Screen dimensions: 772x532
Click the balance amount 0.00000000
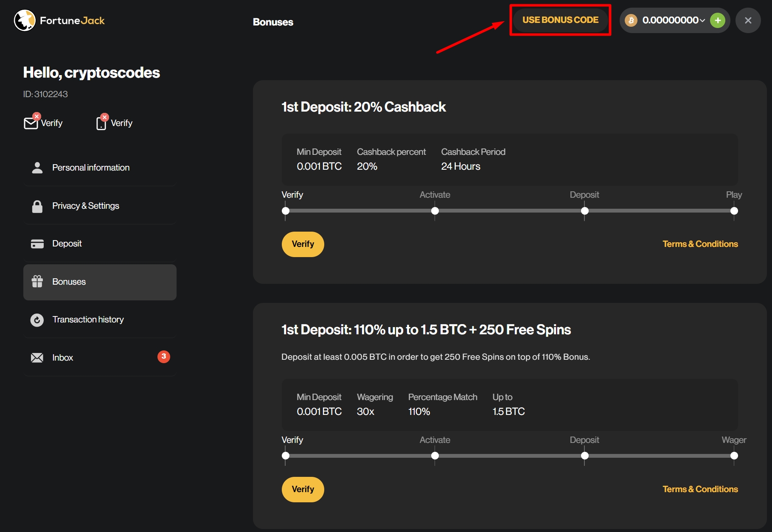coord(670,20)
